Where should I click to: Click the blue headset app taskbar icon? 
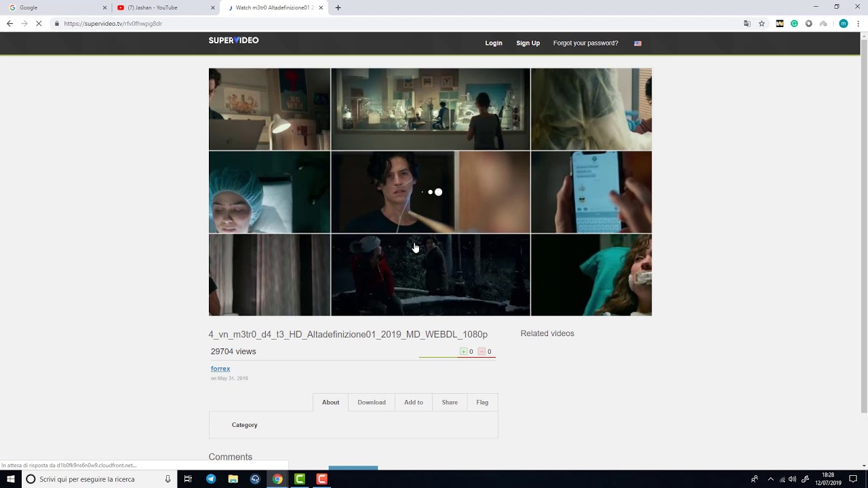pyautogui.click(x=255, y=479)
